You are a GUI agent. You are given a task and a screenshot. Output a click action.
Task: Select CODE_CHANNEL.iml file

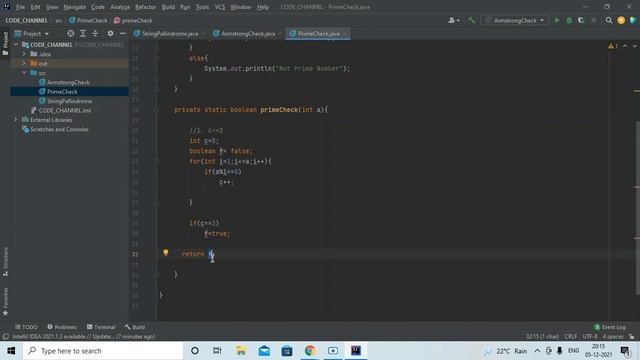[65, 111]
